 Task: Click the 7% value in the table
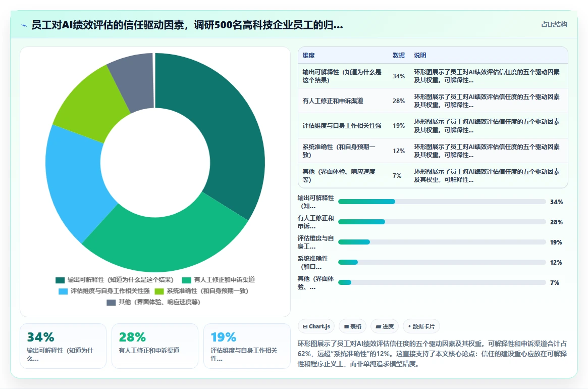coord(397,176)
